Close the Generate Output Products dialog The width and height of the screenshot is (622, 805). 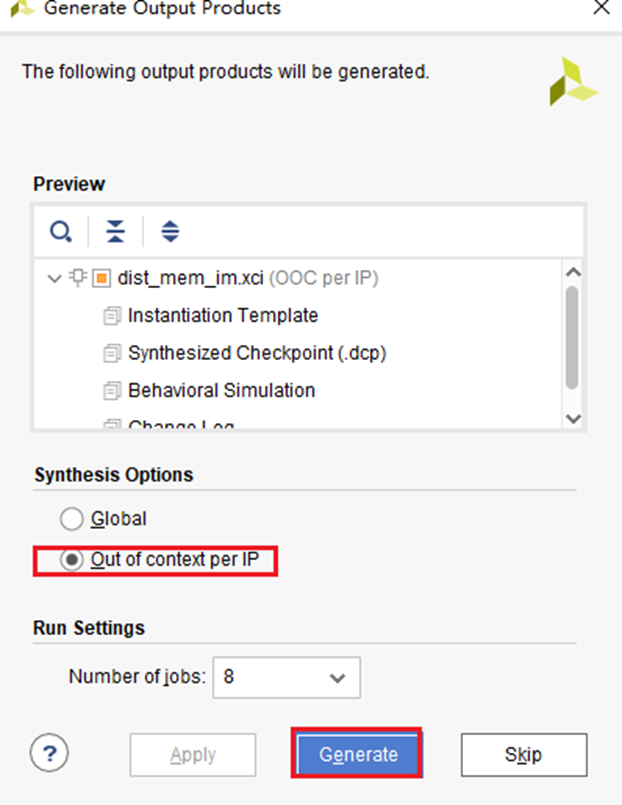click(599, 8)
